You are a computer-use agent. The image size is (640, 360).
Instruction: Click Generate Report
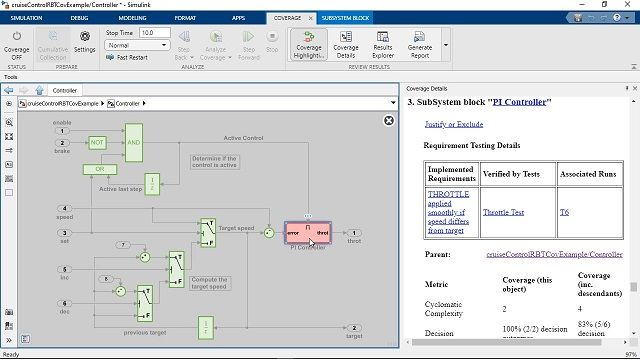[420, 45]
